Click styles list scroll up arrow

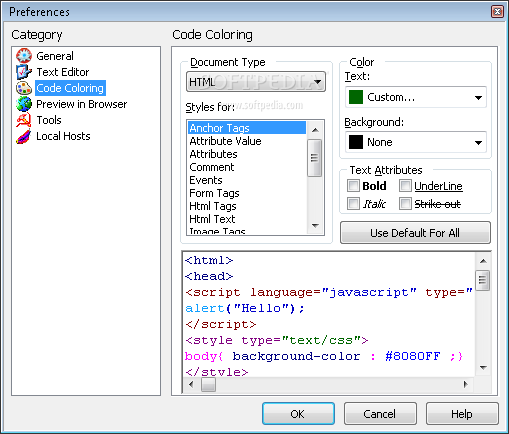click(x=315, y=130)
